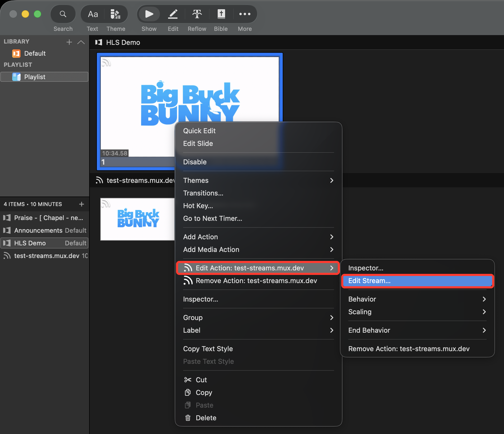This screenshot has width=504, height=434.
Task: Expand the End Behavior submenu
Action: [x=417, y=330]
